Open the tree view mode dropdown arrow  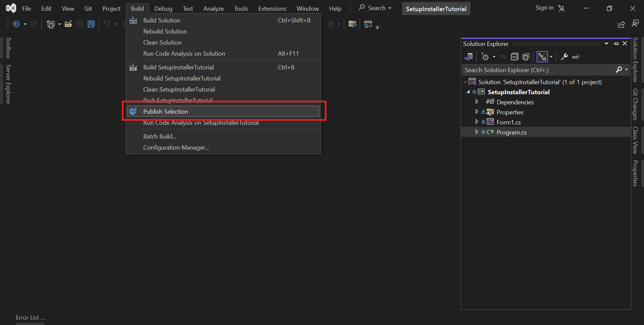(551, 57)
